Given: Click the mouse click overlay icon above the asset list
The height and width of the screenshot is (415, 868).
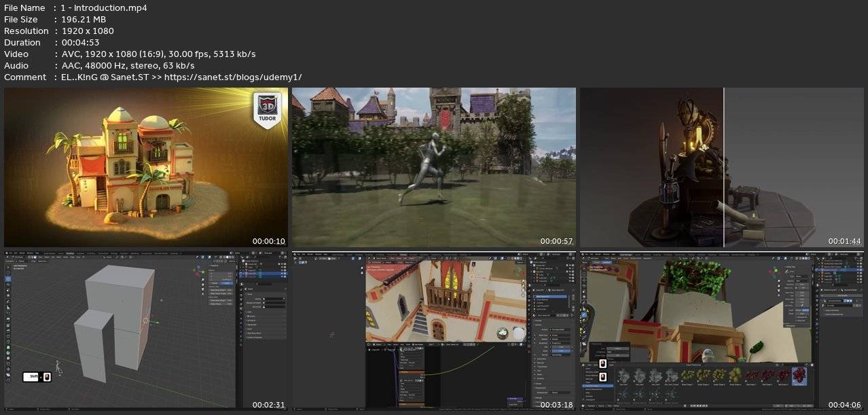Looking at the screenshot, I should click(602, 363).
